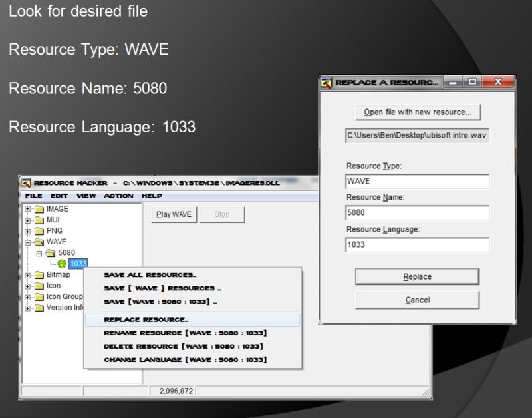Click the Resource Hacker icon in the title bar

pos(27,182)
